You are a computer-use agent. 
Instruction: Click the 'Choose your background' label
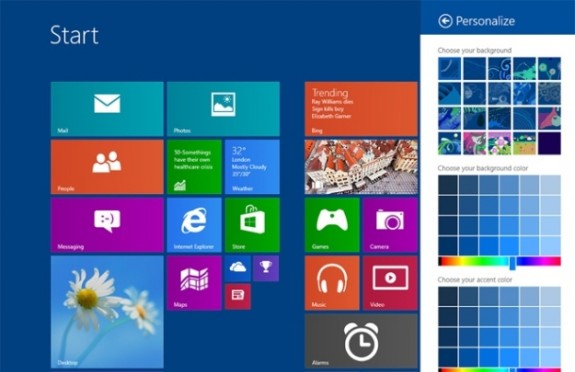475,50
